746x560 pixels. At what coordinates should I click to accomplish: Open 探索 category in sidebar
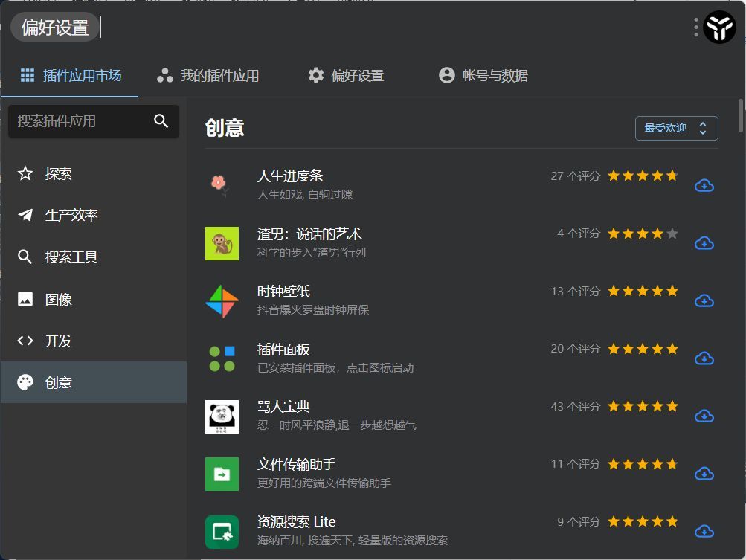click(93, 174)
